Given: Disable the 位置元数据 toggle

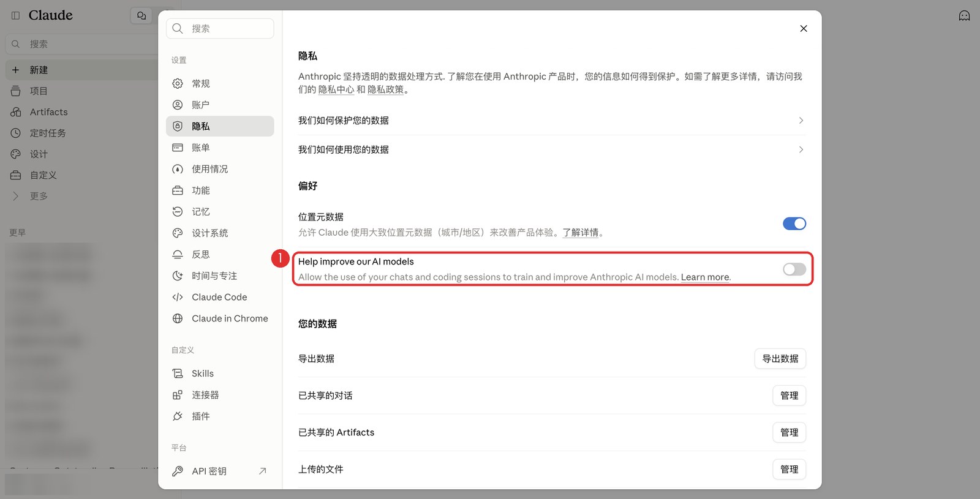Looking at the screenshot, I should [x=794, y=223].
